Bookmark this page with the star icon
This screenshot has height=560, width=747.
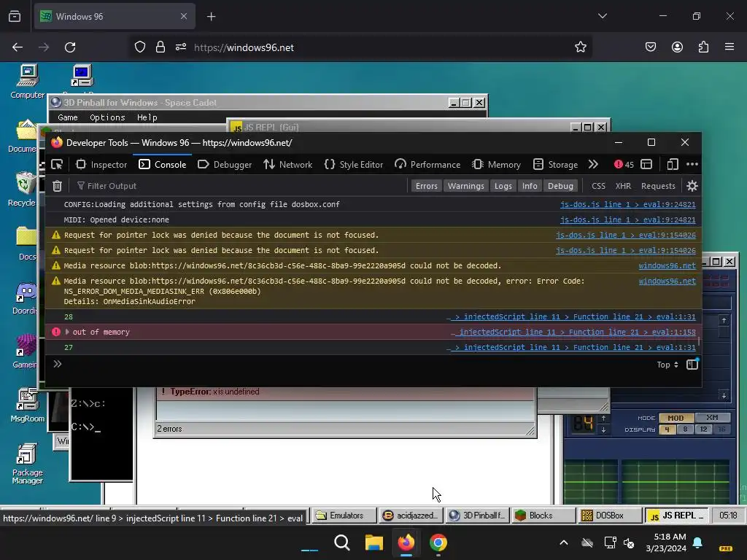580,47
